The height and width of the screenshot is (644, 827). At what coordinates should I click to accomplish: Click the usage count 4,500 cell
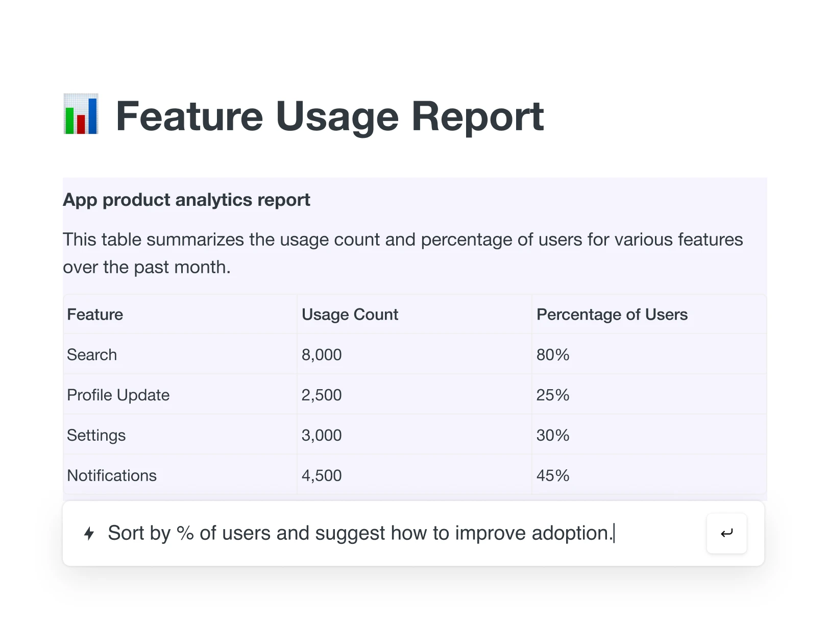(x=322, y=475)
